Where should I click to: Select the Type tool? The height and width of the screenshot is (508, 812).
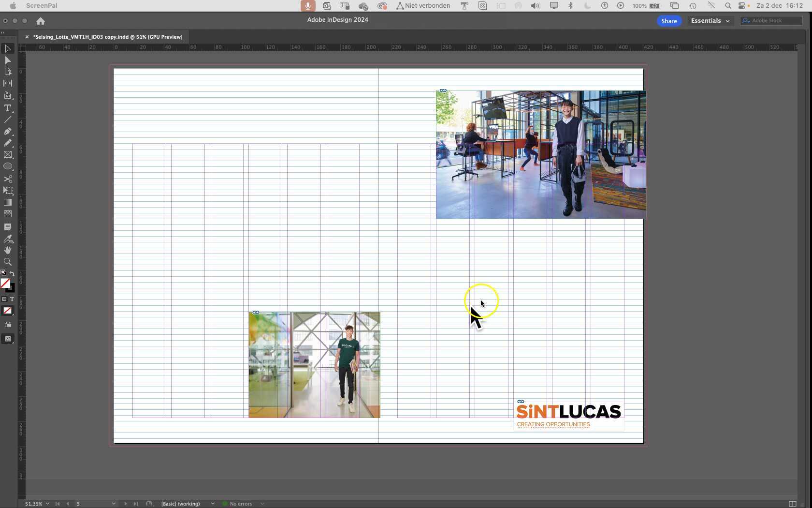click(8, 108)
